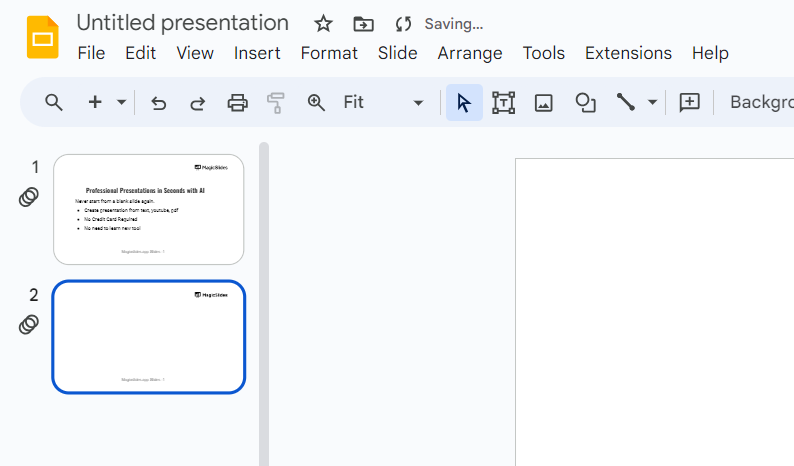Star the Untitled presentation

(323, 24)
